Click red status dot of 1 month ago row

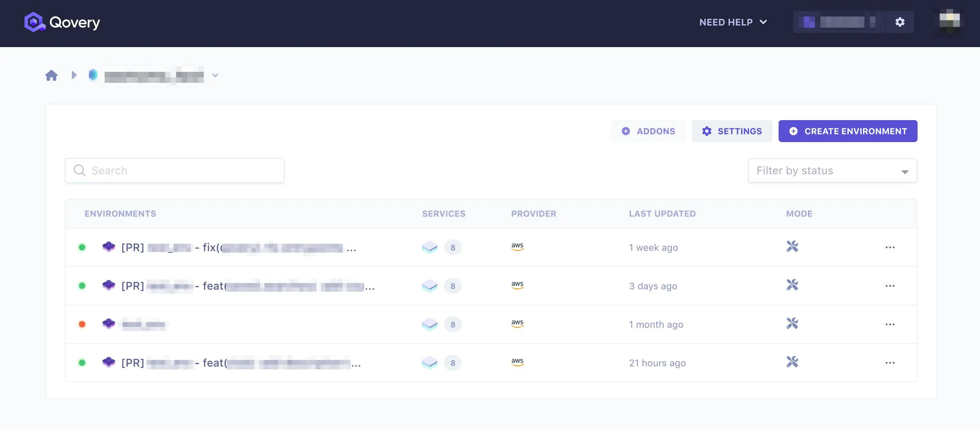click(x=82, y=324)
